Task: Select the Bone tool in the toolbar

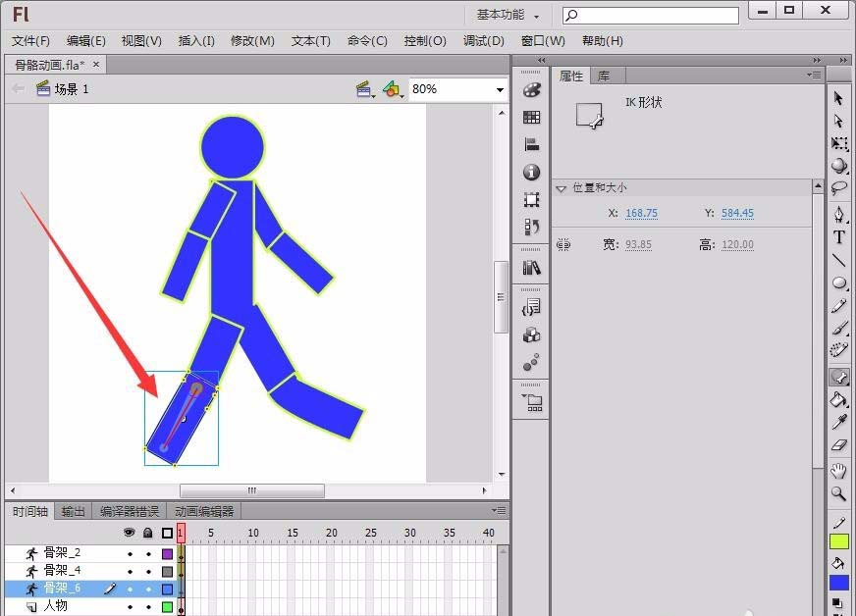Action: (839, 377)
